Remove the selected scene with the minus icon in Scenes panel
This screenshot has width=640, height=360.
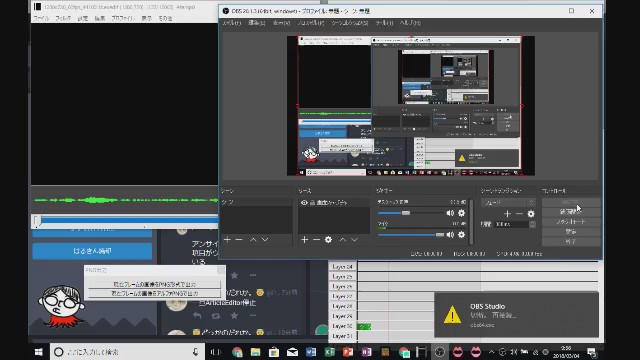(239, 240)
